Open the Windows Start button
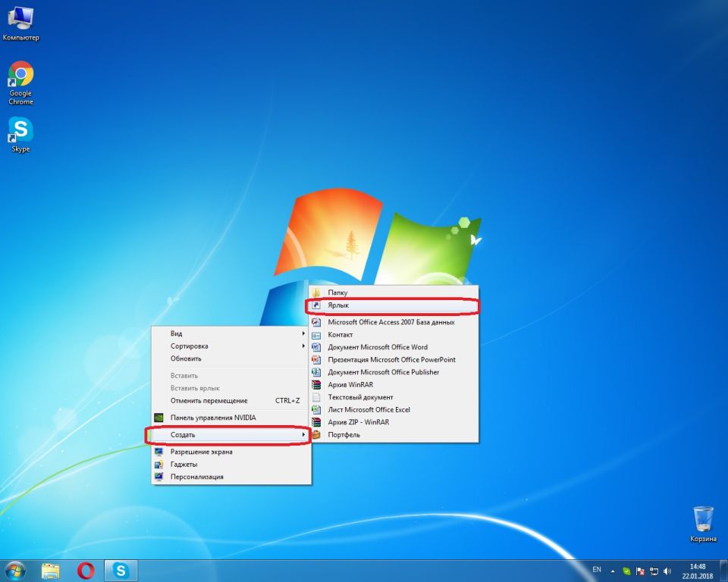 [x=15, y=571]
